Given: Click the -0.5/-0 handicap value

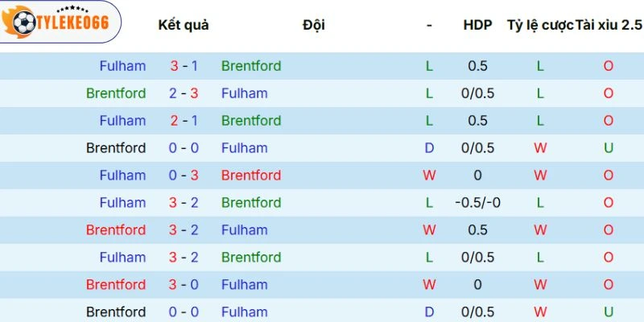Looking at the screenshot, I should 477,203.
